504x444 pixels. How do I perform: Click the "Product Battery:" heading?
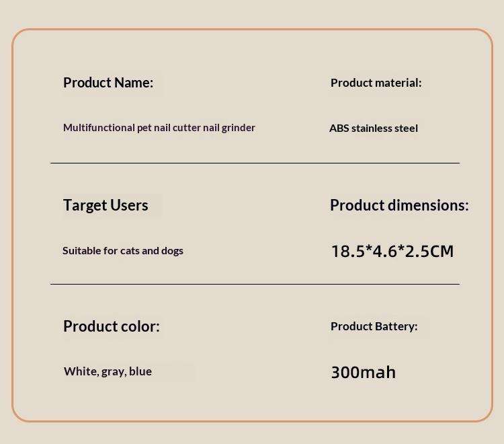tap(374, 326)
